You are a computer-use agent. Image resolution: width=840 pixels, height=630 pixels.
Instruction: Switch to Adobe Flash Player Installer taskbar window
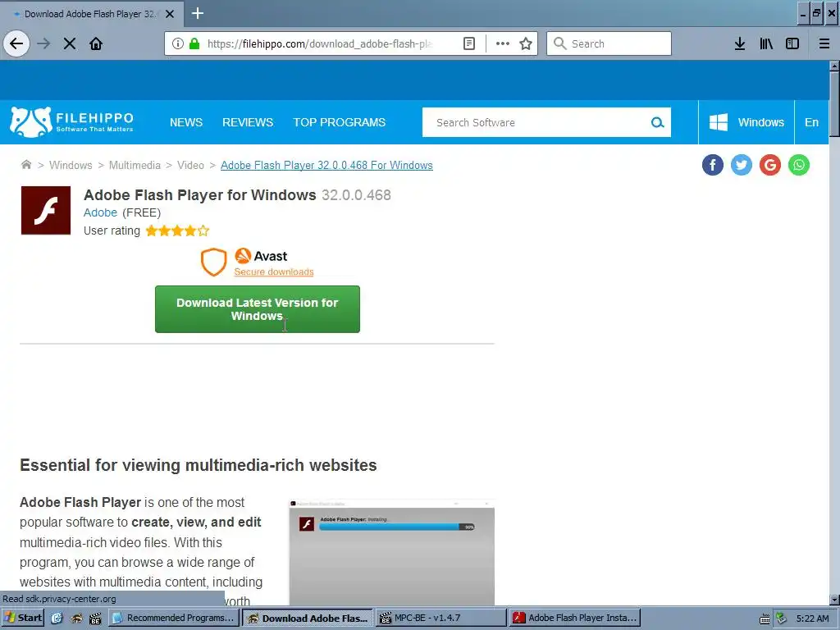point(574,618)
